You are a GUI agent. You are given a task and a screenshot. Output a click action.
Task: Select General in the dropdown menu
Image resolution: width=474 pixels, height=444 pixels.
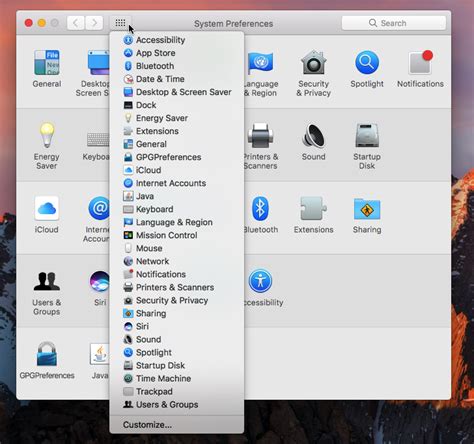(177, 144)
